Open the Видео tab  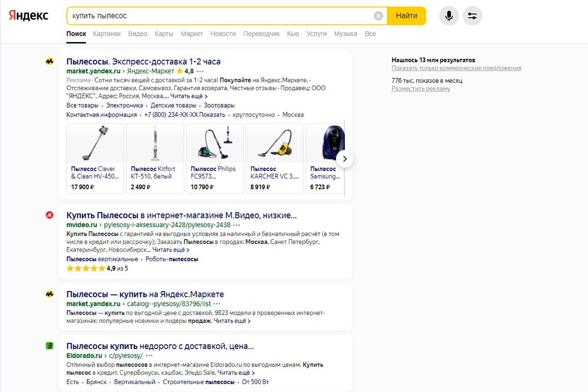tap(138, 34)
